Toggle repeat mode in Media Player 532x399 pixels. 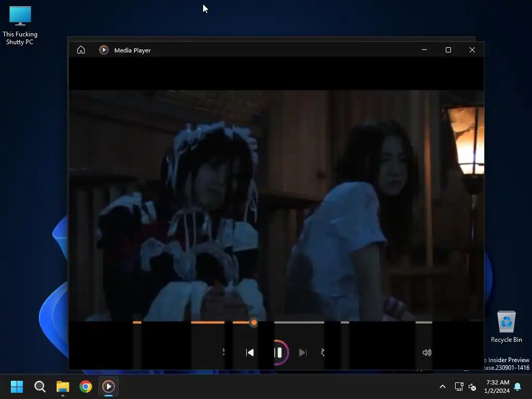click(323, 353)
